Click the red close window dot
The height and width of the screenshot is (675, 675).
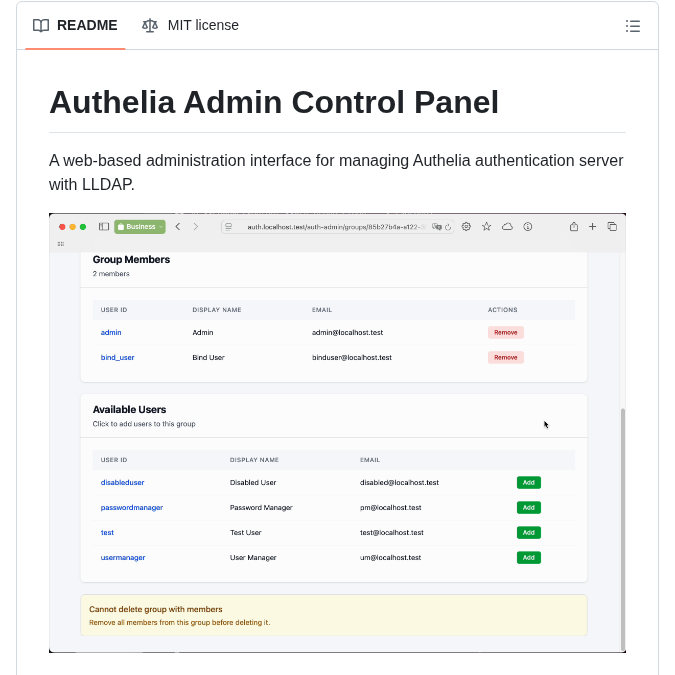click(x=62, y=227)
